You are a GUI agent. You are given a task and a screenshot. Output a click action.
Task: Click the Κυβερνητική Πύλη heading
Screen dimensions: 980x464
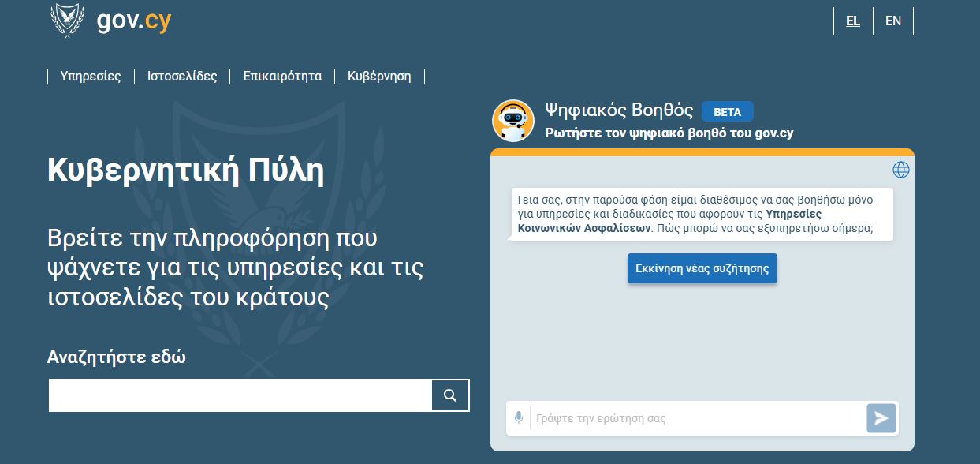pos(186,170)
